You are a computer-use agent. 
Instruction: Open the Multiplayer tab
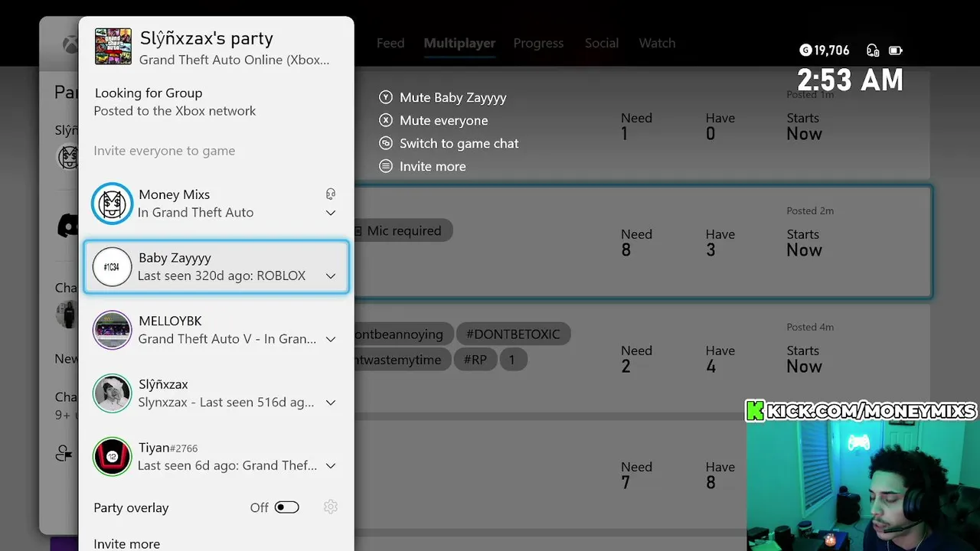pyautogui.click(x=459, y=43)
